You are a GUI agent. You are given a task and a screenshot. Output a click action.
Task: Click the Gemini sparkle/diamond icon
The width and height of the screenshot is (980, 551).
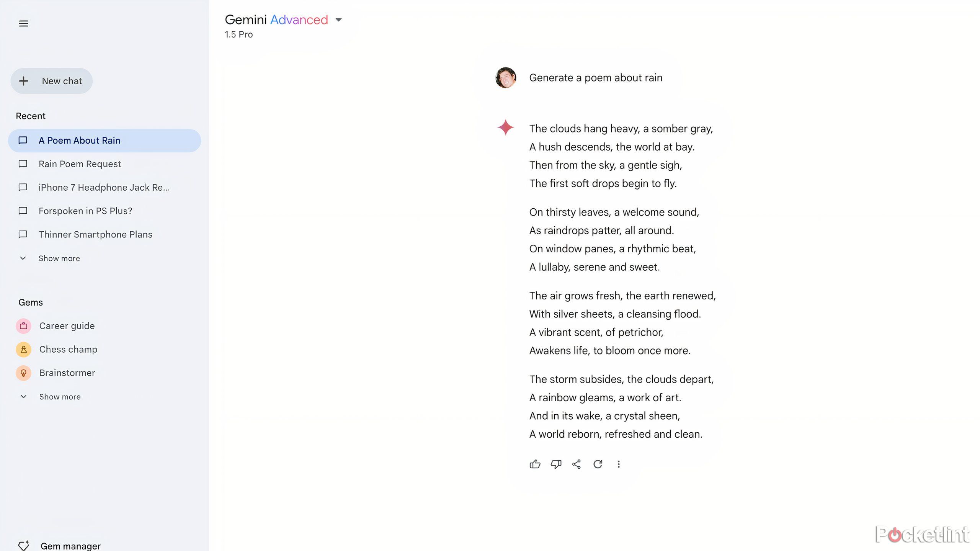click(505, 128)
